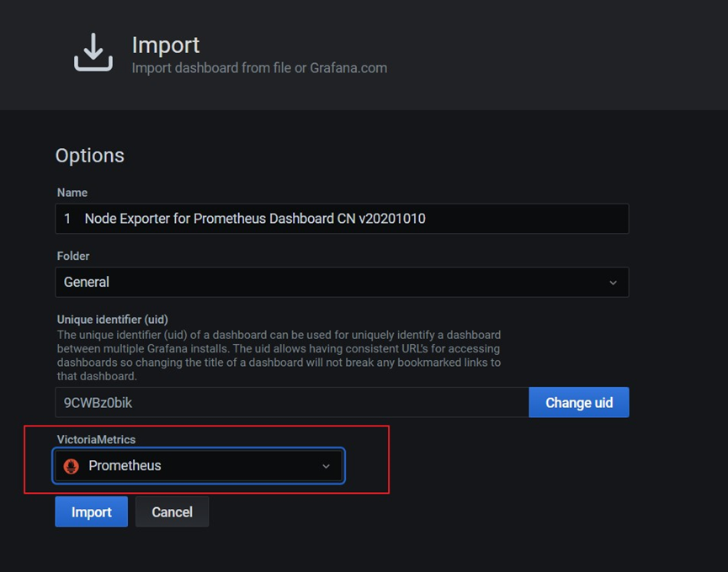Click the leading '1' in the Name field

click(67, 219)
